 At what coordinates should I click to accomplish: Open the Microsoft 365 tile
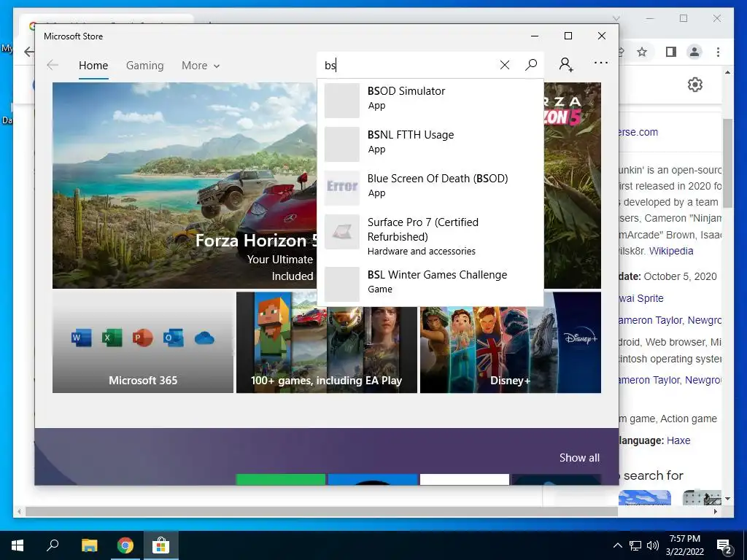(143, 343)
